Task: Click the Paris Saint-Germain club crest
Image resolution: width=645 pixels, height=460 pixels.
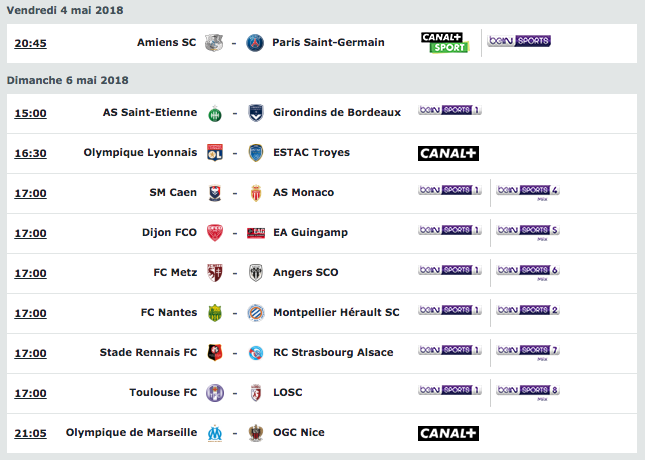Action: tap(255, 43)
